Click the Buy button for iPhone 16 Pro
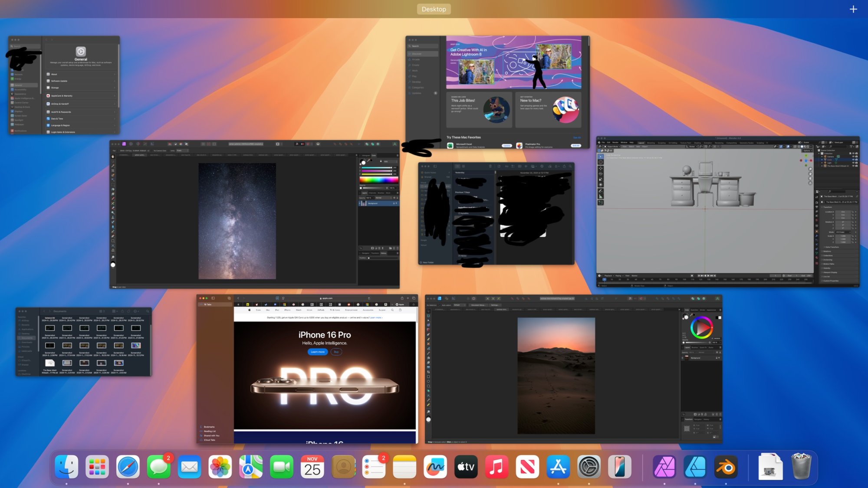Image resolution: width=868 pixels, height=488 pixels. pos(336,352)
